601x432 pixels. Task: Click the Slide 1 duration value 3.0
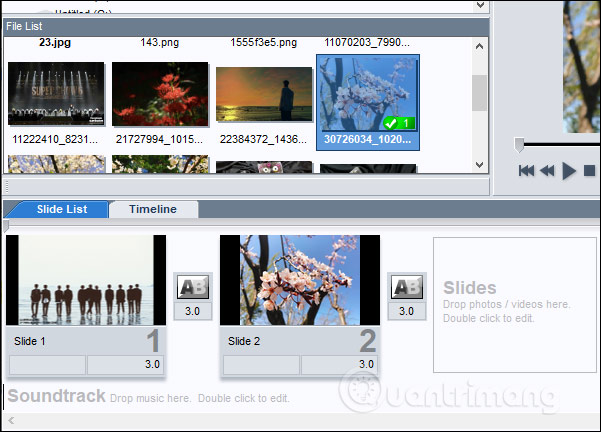pos(126,364)
